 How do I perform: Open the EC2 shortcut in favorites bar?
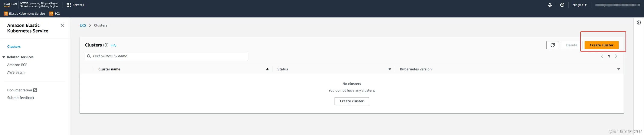(x=55, y=13)
